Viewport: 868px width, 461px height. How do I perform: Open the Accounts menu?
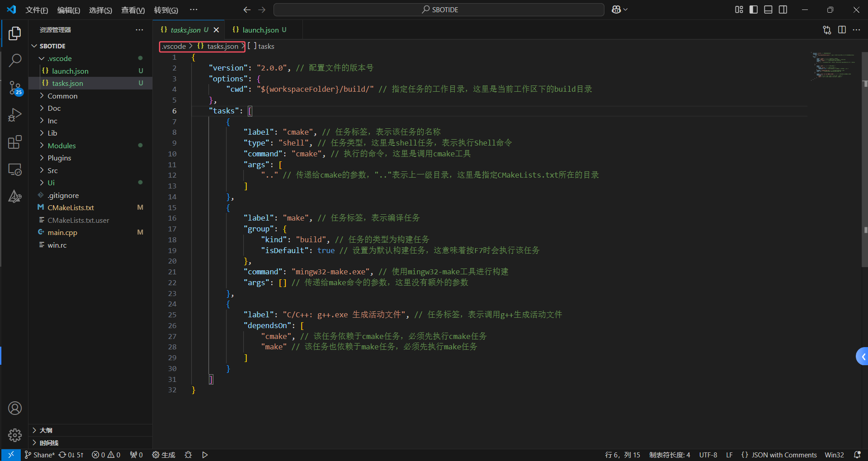[15, 408]
